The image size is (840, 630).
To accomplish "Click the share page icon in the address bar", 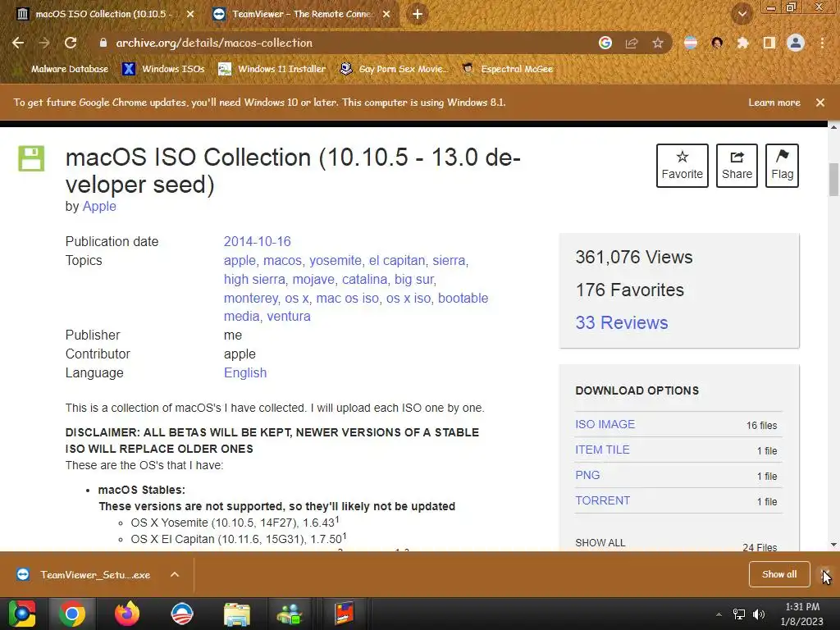I will [632, 43].
